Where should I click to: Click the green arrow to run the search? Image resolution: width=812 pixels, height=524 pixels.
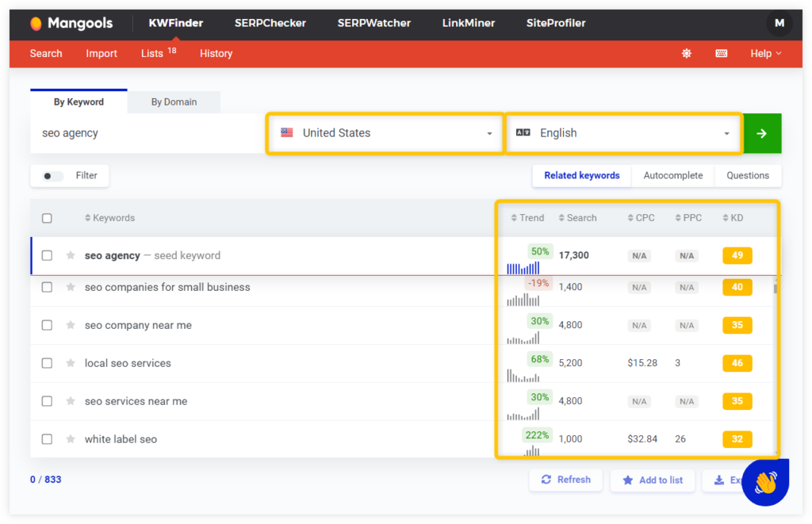click(762, 132)
